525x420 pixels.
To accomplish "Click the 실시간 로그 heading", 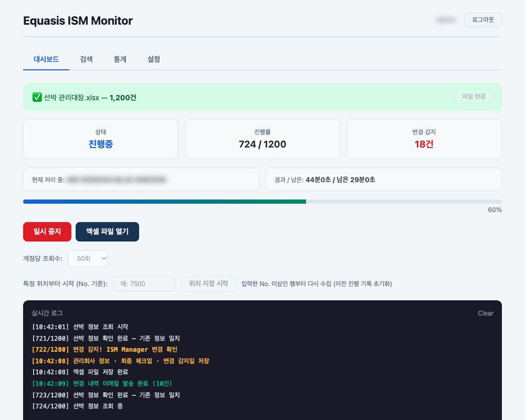I will pyautogui.click(x=47, y=313).
